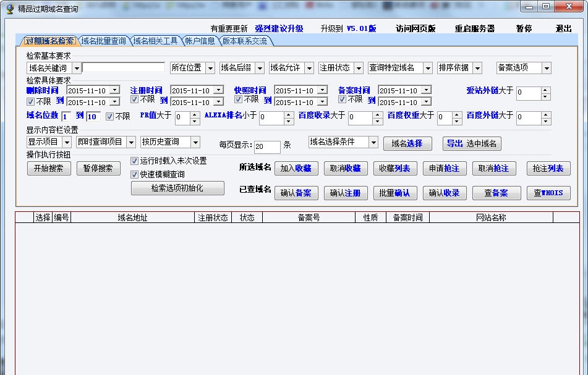
Task: Switch to the 域名批量查询 tab
Action: [x=103, y=41]
